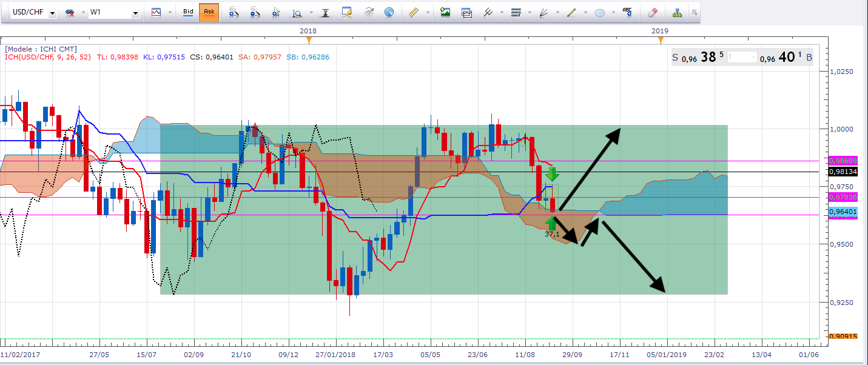Expand the fan lines dropdown arrow
The width and height of the screenshot is (868, 365).
click(557, 12)
